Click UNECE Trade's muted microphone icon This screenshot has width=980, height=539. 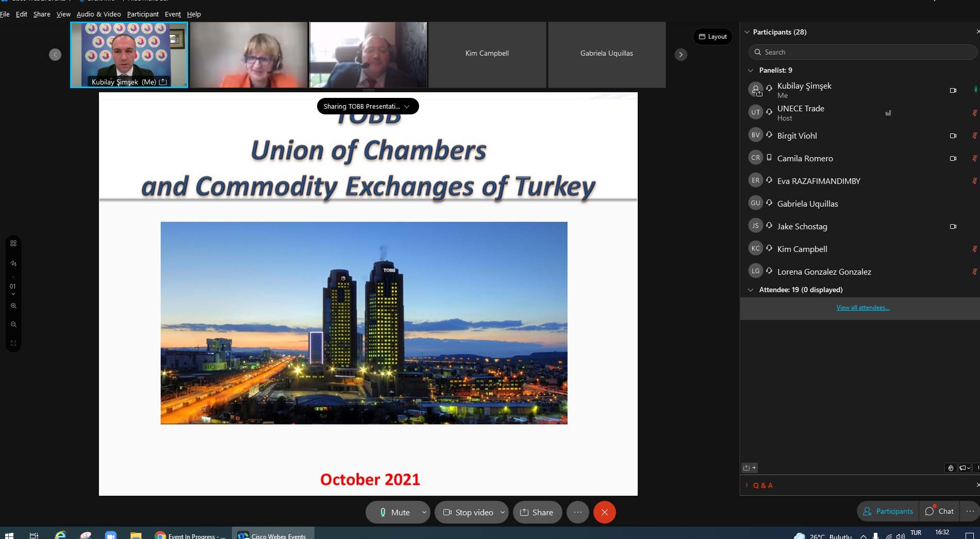pyautogui.click(x=975, y=113)
